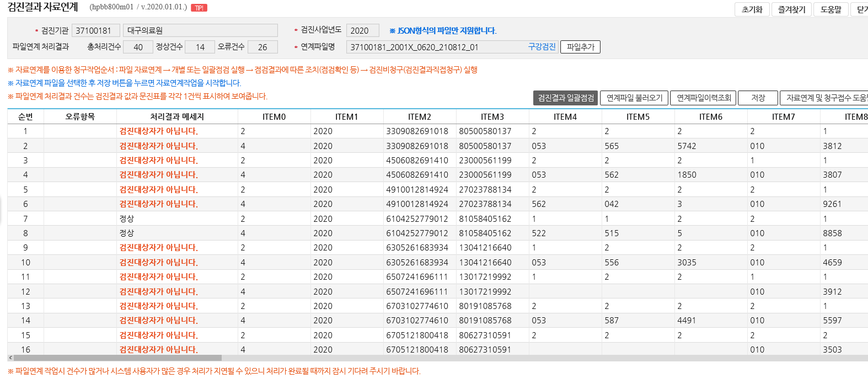The height and width of the screenshot is (389, 868).
Task: Click the red TIP! icon
Action: click(199, 8)
